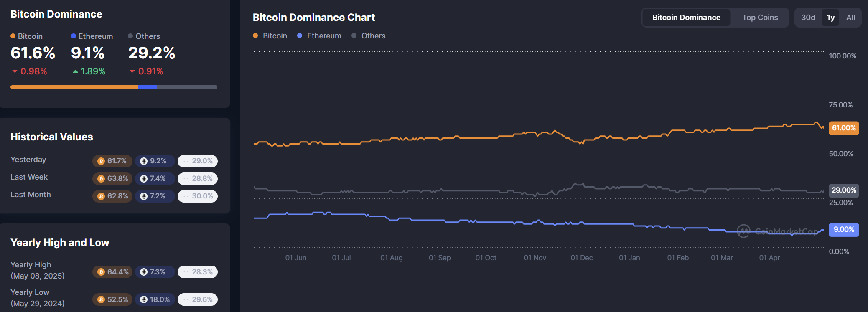The width and height of the screenshot is (868, 312).
Task: Click the orange Bitcoin dot in dominance panel
Action: 13,36
